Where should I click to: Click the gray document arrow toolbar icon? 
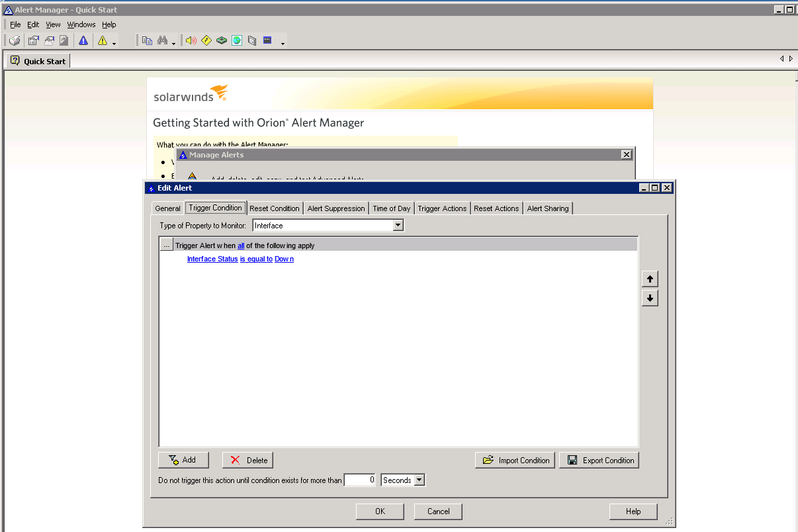point(64,40)
